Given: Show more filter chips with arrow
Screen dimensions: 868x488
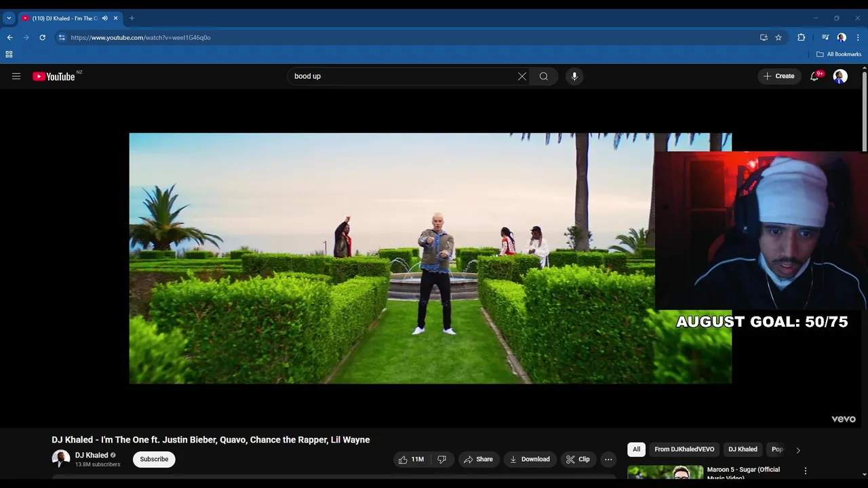Looking at the screenshot, I should click(798, 450).
